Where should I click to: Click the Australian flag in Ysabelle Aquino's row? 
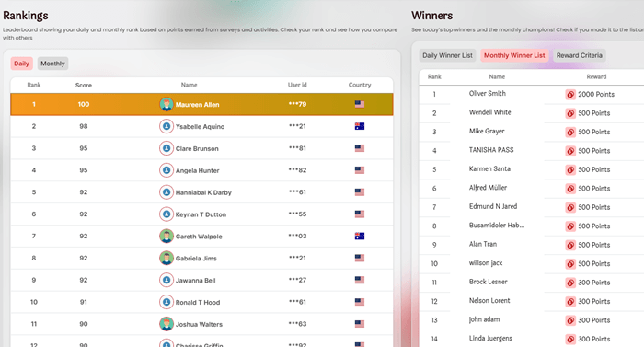click(360, 126)
